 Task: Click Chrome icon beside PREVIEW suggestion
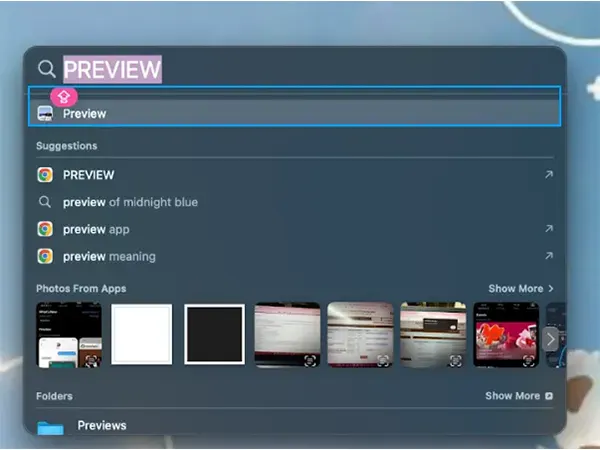point(45,175)
